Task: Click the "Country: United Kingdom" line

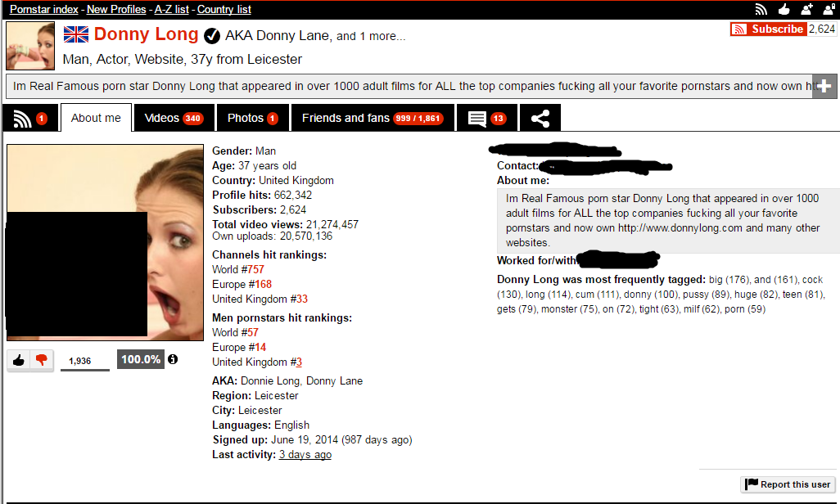Action: tap(273, 181)
